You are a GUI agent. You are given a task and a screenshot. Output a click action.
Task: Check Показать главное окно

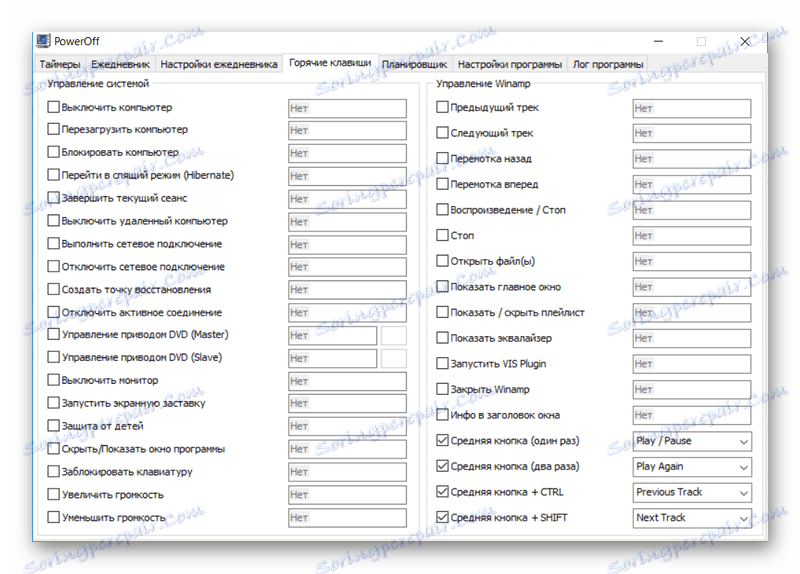tap(442, 287)
